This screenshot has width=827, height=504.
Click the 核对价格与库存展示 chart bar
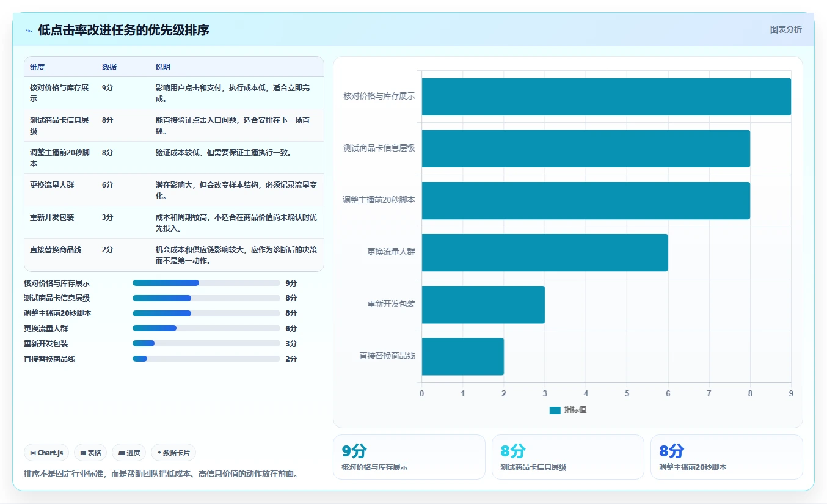[x=607, y=97]
